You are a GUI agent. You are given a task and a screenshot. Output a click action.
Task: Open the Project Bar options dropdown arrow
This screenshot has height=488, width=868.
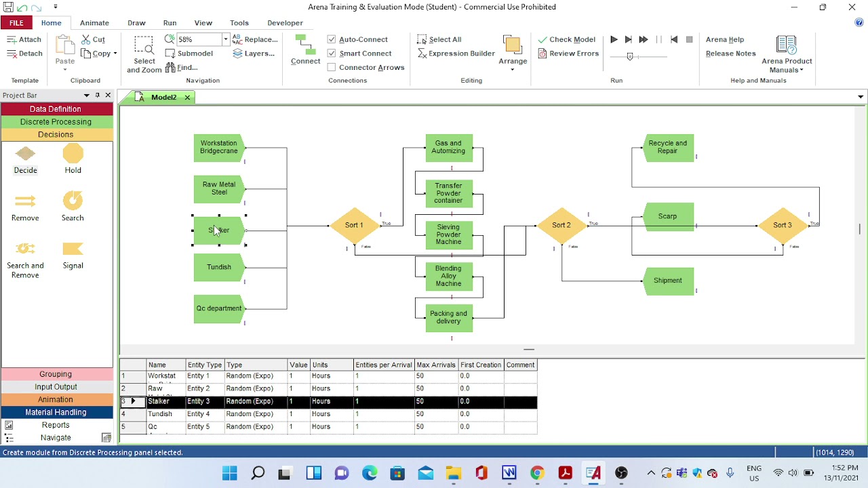point(86,96)
